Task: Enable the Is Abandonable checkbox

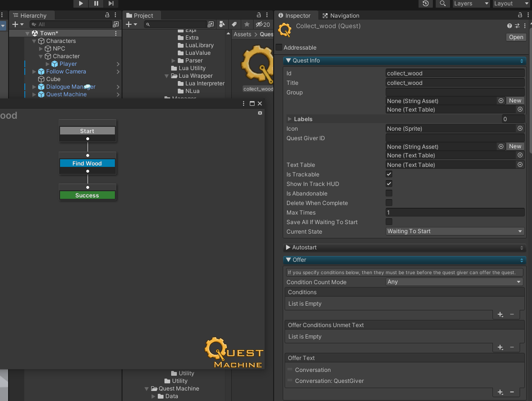Action: pyautogui.click(x=389, y=194)
